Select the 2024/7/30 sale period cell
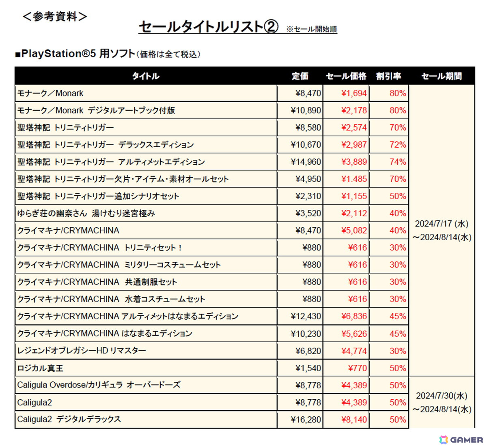 442,402
